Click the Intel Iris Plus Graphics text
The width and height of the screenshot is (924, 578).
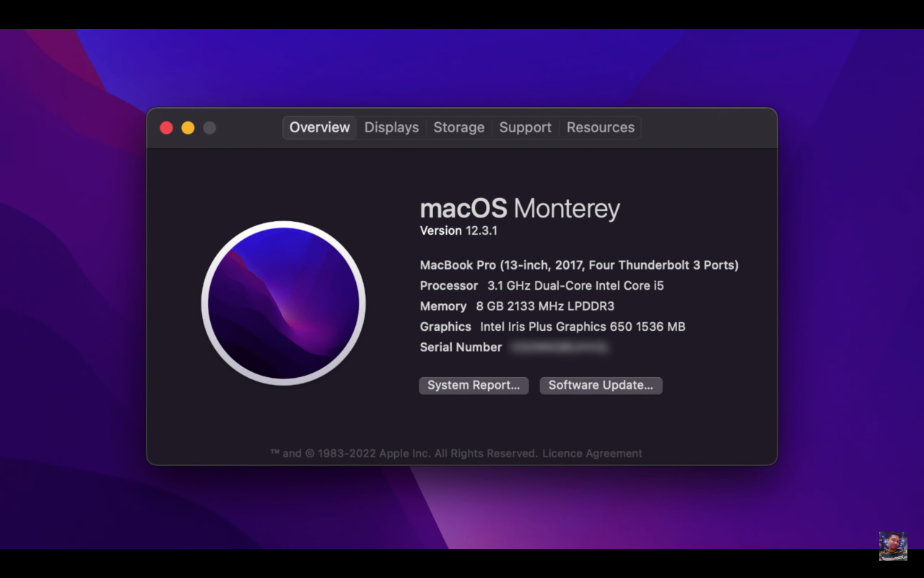(x=583, y=327)
